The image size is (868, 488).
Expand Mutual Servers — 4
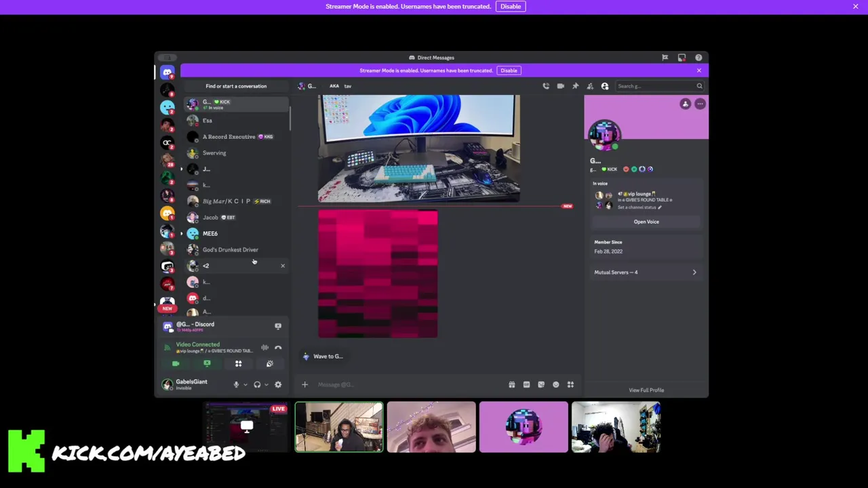coord(646,272)
